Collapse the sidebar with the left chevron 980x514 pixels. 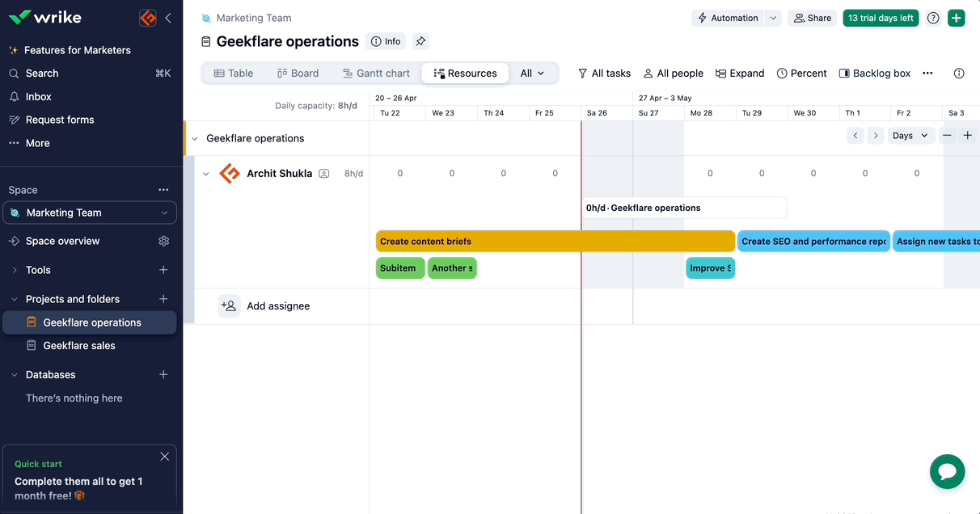(168, 18)
